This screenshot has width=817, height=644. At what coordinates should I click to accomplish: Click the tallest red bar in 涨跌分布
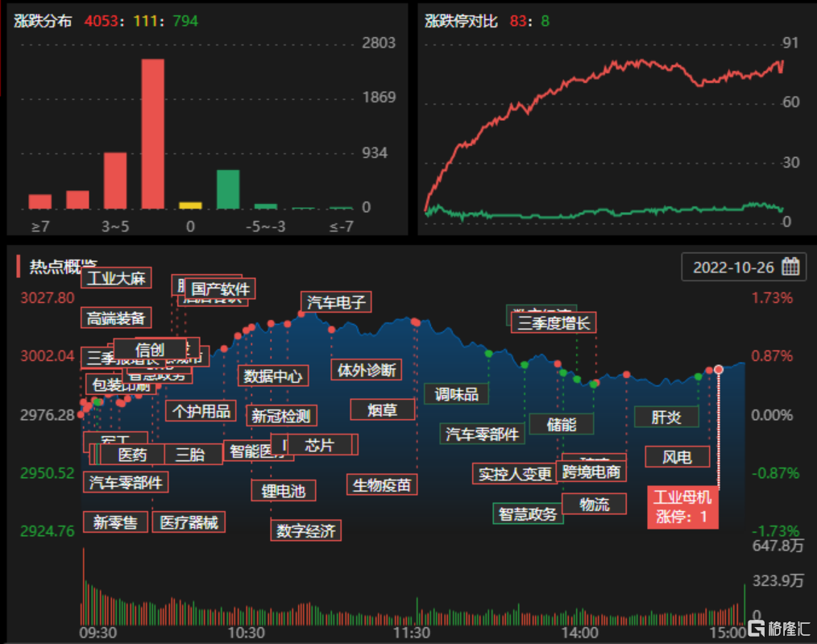pyautogui.click(x=152, y=134)
